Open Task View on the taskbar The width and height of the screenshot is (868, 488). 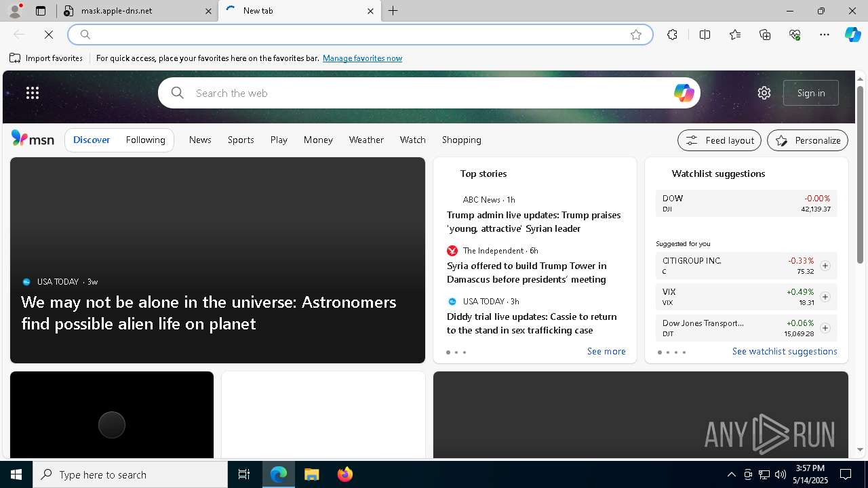pos(244,474)
